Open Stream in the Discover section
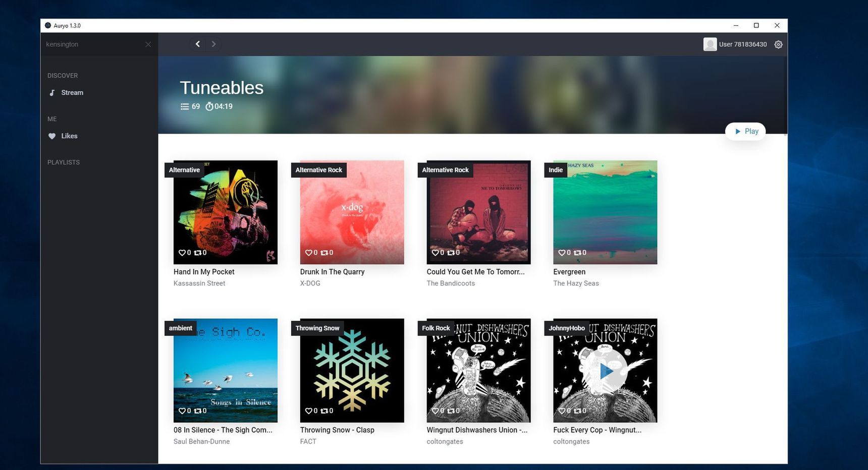Screen dimensions: 868x470 click(x=72, y=93)
